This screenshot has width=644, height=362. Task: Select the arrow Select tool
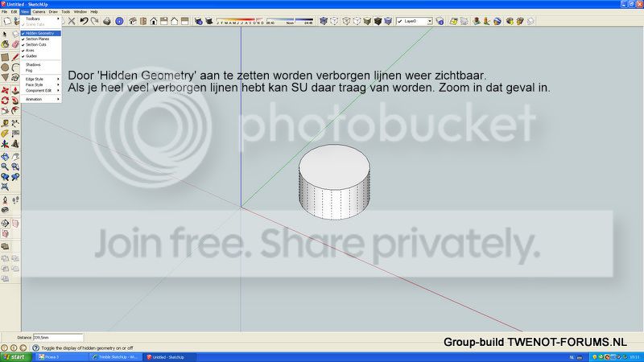[5, 34]
